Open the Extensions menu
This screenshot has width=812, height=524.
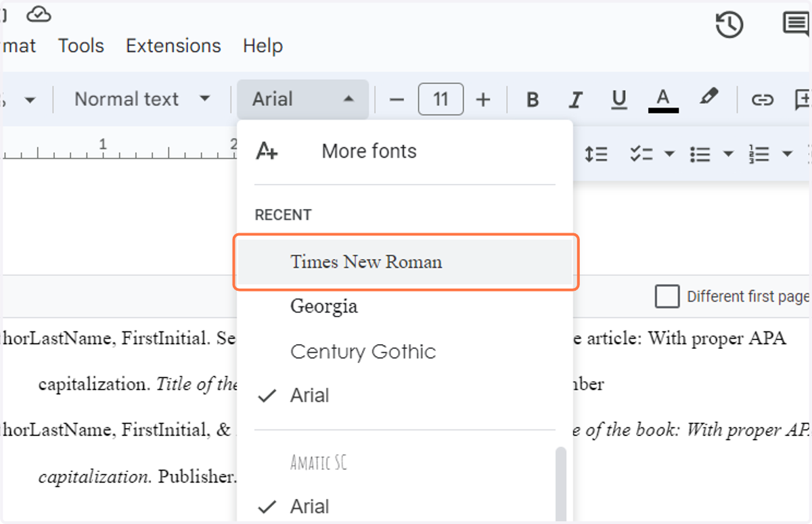pos(173,46)
